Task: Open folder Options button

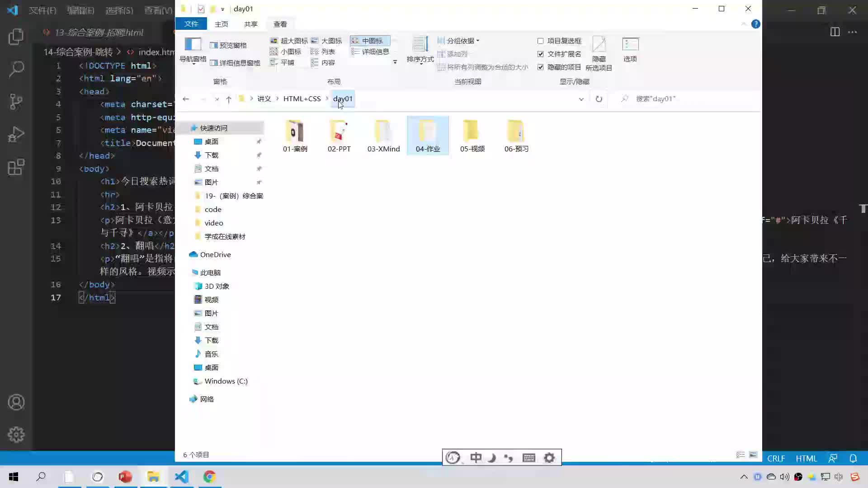Action: coord(630,50)
